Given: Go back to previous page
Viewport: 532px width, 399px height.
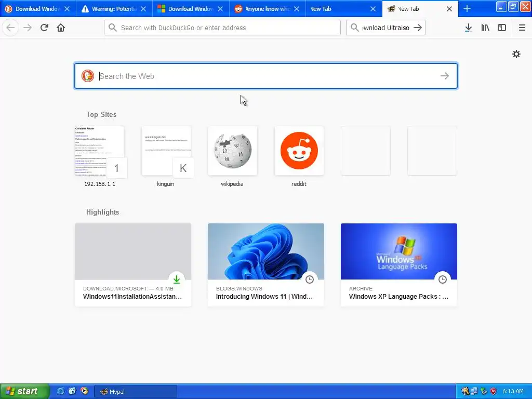Looking at the screenshot, I should point(10,28).
